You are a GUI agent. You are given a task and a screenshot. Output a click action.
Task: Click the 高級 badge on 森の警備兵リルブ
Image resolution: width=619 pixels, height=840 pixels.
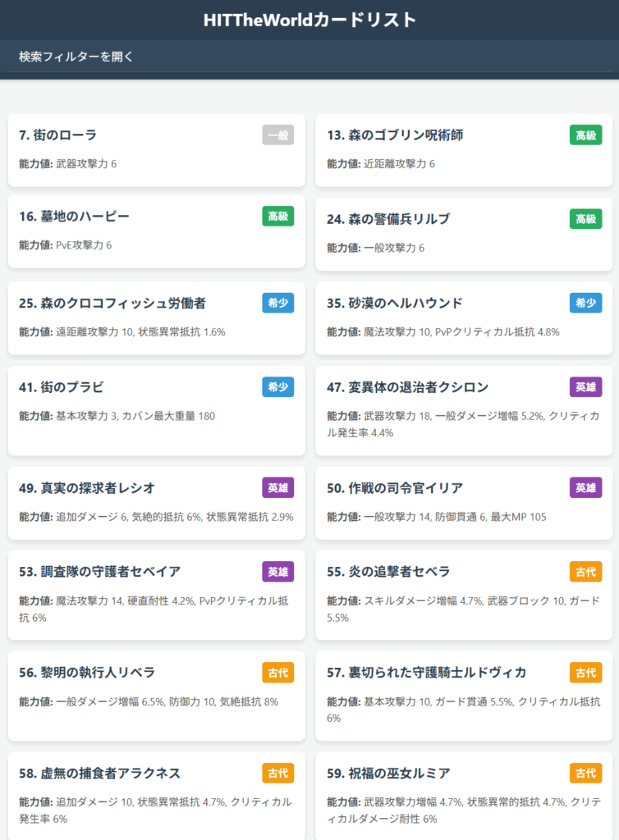(585, 219)
